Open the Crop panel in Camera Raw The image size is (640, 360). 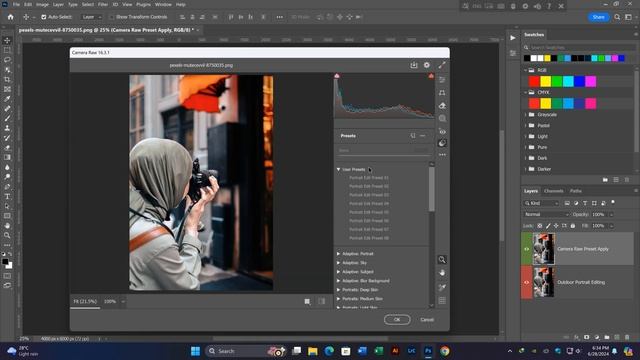(442, 93)
